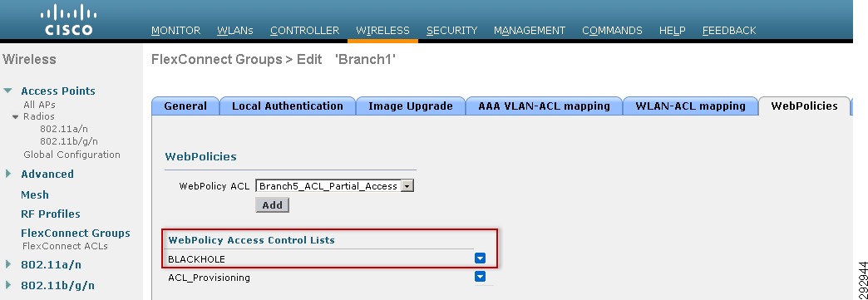Collapse the Access Points tree section
This screenshot has width=868, height=300.
[x=7, y=91]
